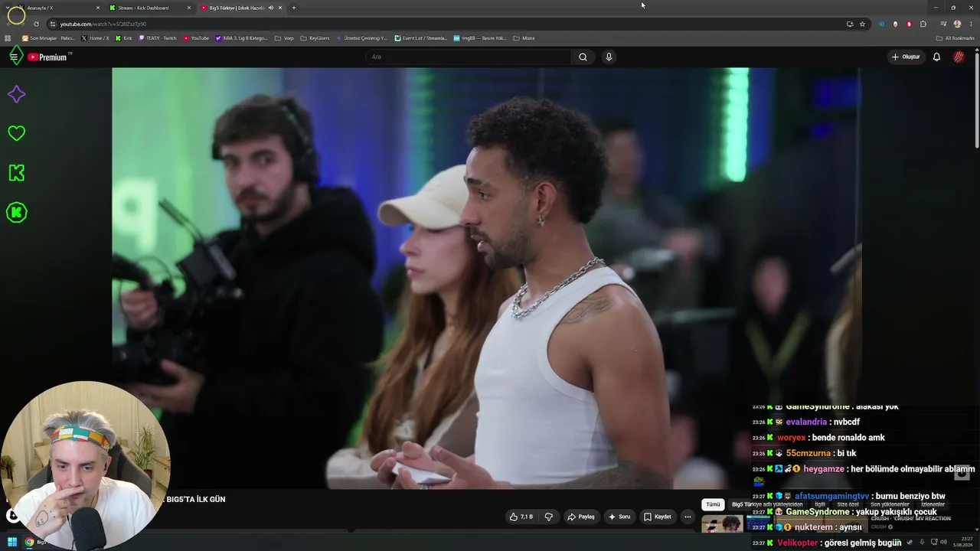View site information icon in address bar
Screen dimensions: 980x551
(53, 24)
